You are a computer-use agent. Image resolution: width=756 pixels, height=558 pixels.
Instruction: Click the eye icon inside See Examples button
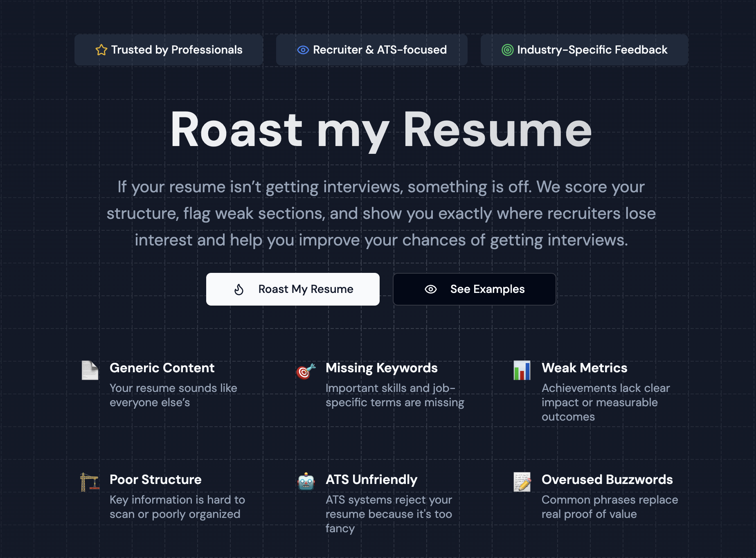(430, 289)
